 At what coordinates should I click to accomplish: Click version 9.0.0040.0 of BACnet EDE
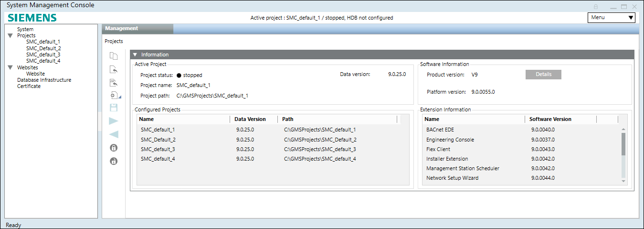click(x=543, y=129)
